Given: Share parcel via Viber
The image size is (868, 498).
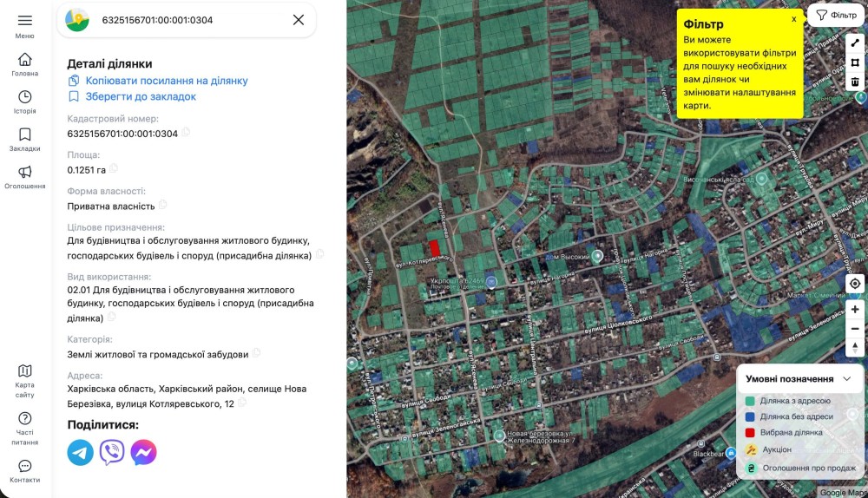Looking at the screenshot, I should (112, 453).
